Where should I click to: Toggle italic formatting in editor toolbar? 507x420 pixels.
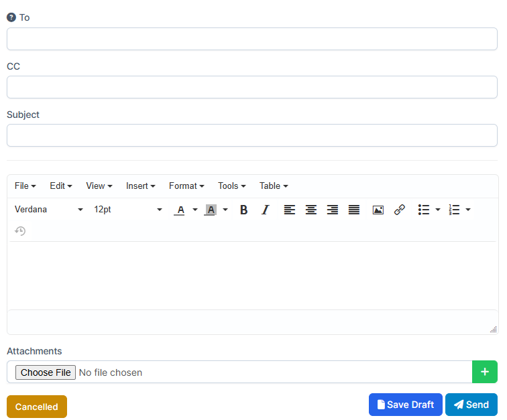[x=265, y=210]
